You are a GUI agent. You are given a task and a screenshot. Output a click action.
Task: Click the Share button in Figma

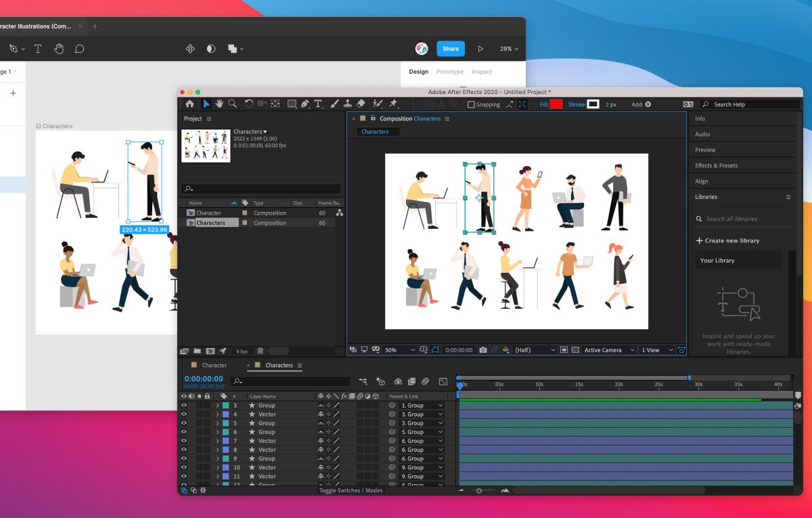point(451,49)
